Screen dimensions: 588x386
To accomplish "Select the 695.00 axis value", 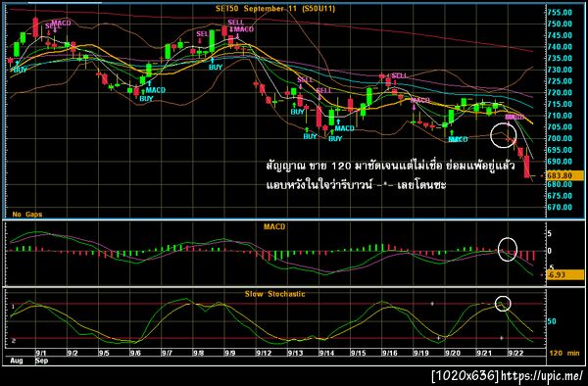I will 560,150.
